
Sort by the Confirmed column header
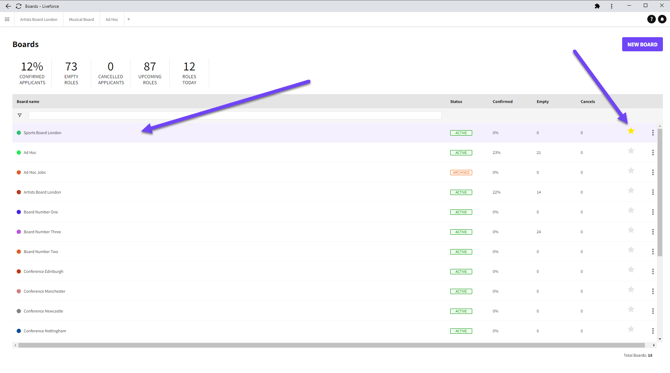(502, 102)
